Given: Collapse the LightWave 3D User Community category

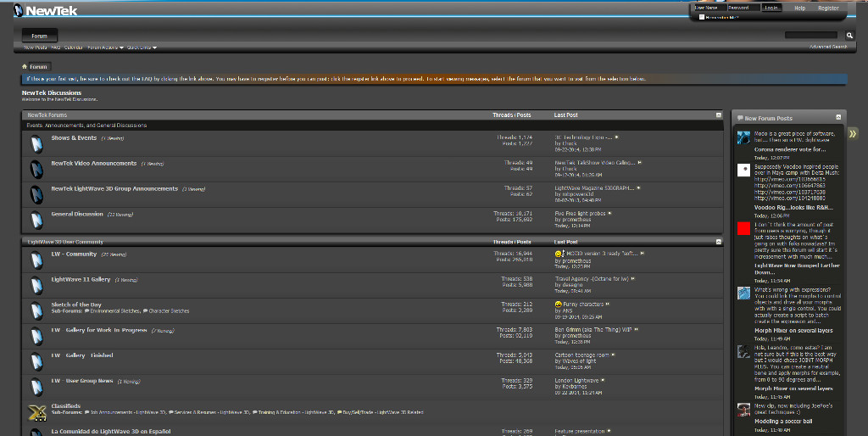Looking at the screenshot, I should 719,242.
